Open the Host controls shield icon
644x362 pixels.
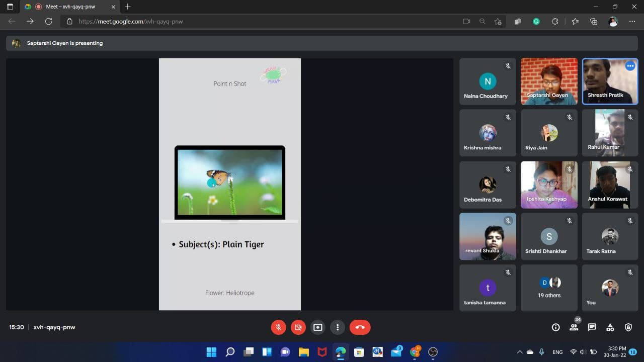[x=628, y=327]
